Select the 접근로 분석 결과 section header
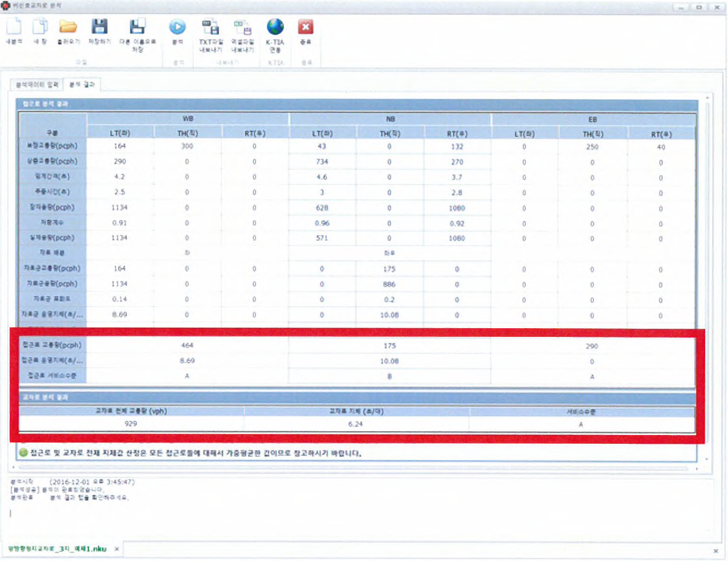 [357, 104]
